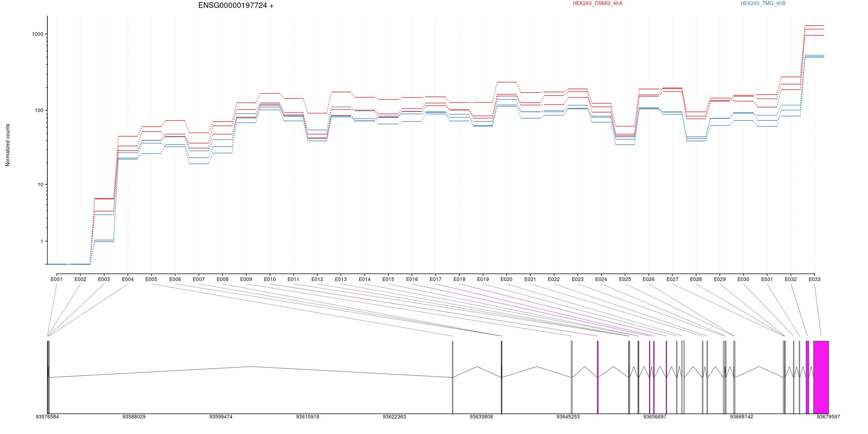This screenshot has width=868, height=434.
Task: Select exon label E015
Action: tap(388, 279)
